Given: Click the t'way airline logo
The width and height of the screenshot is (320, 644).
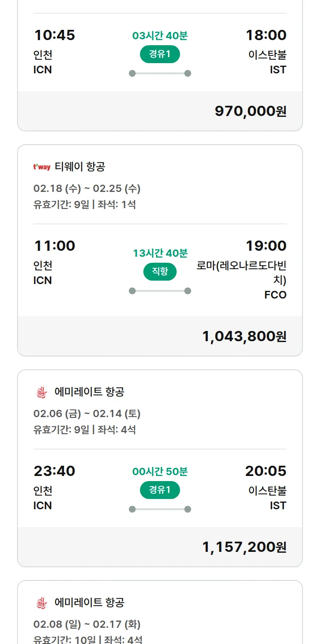Looking at the screenshot, I should [x=42, y=167].
